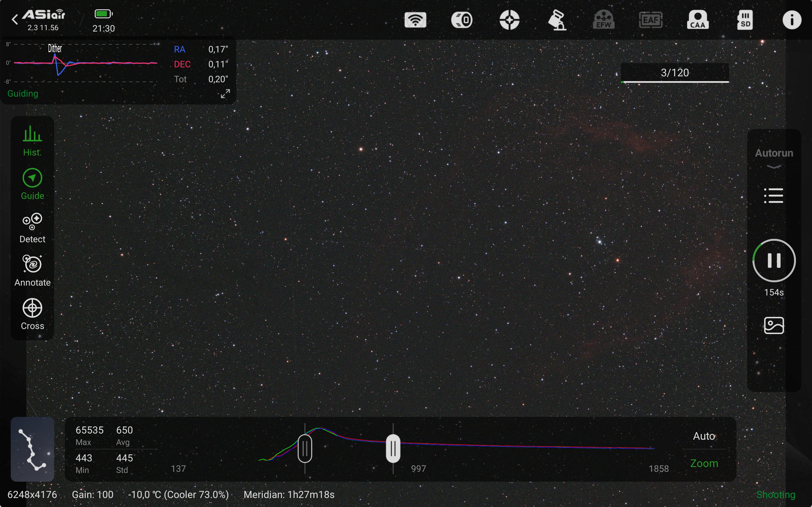The height and width of the screenshot is (507, 812).
Task: Open the telescope mount settings icon
Action: point(557,20)
